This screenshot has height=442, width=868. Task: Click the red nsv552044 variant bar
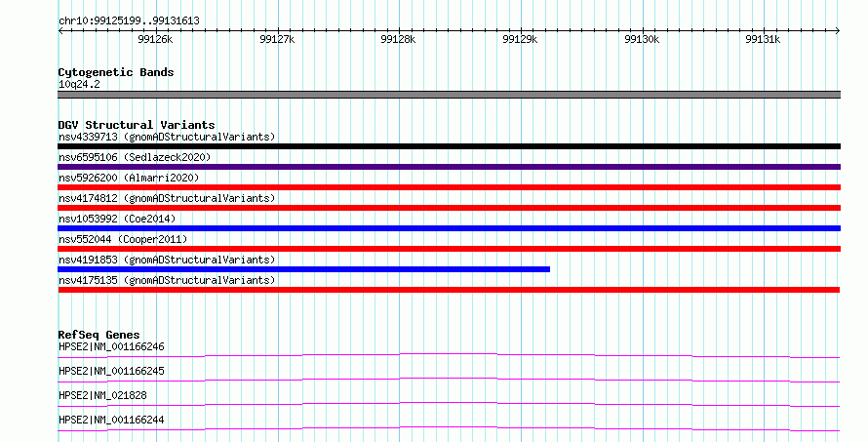point(449,249)
